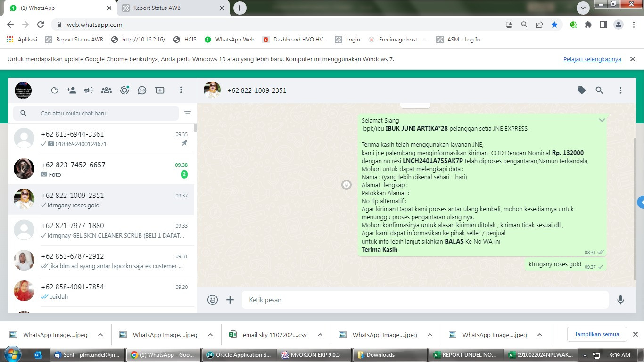Switch to MyORION ERP 9.0.5 taskbar window
The width and height of the screenshot is (644, 362).
pyautogui.click(x=314, y=355)
